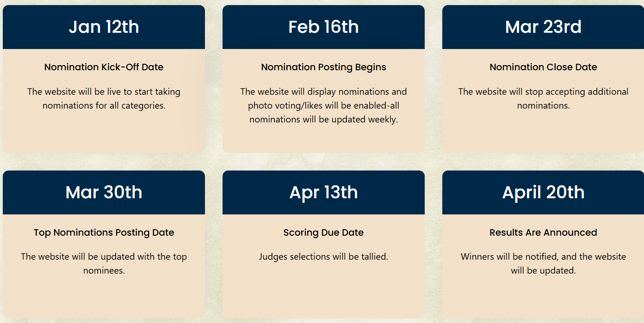This screenshot has width=644, height=323.
Task: Click the Mar 30th date header
Action: coord(104,192)
